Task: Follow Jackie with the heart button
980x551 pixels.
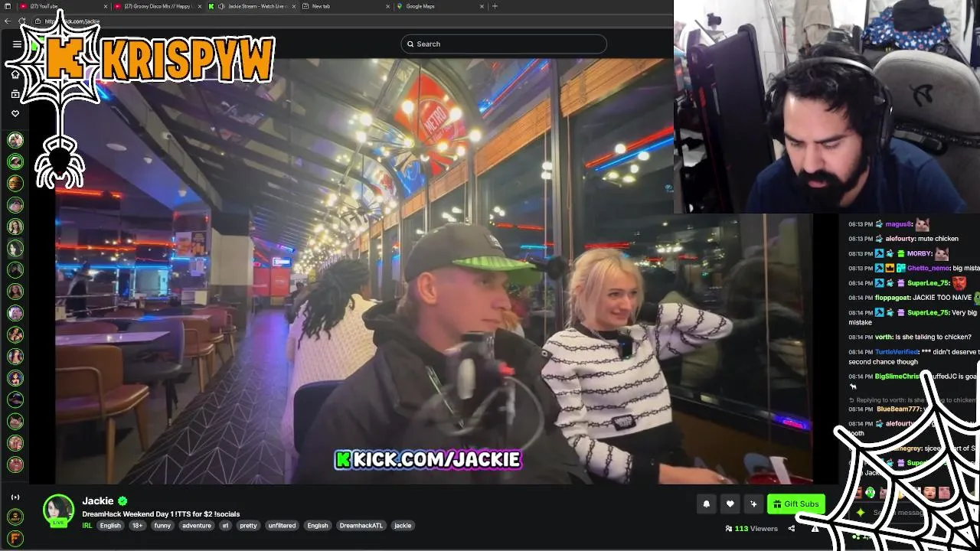Action: pos(730,504)
